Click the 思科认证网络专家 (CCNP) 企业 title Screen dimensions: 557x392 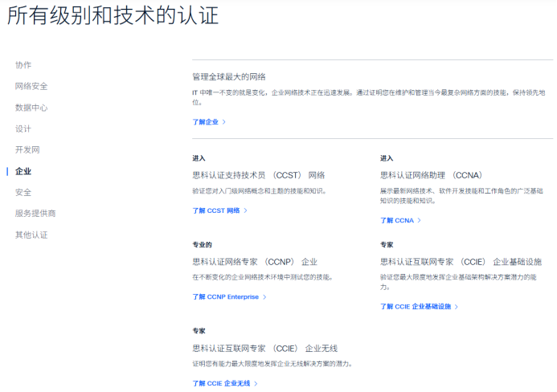255,262
